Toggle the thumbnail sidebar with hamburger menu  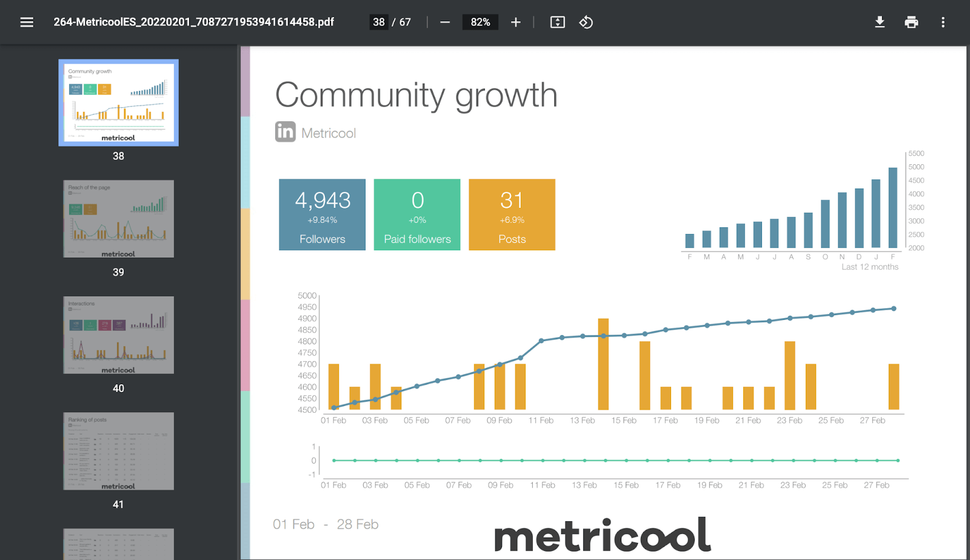click(x=27, y=22)
